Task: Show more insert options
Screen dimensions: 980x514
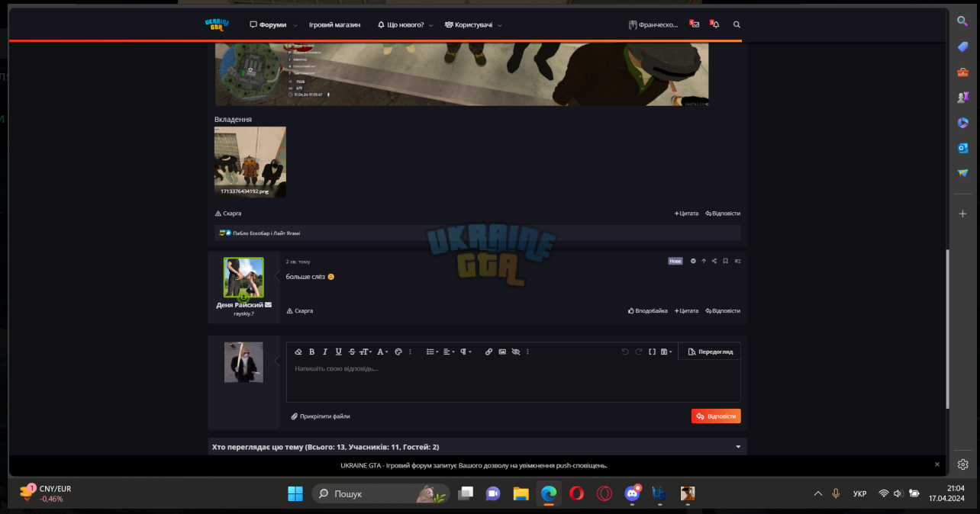Action: coord(527,352)
